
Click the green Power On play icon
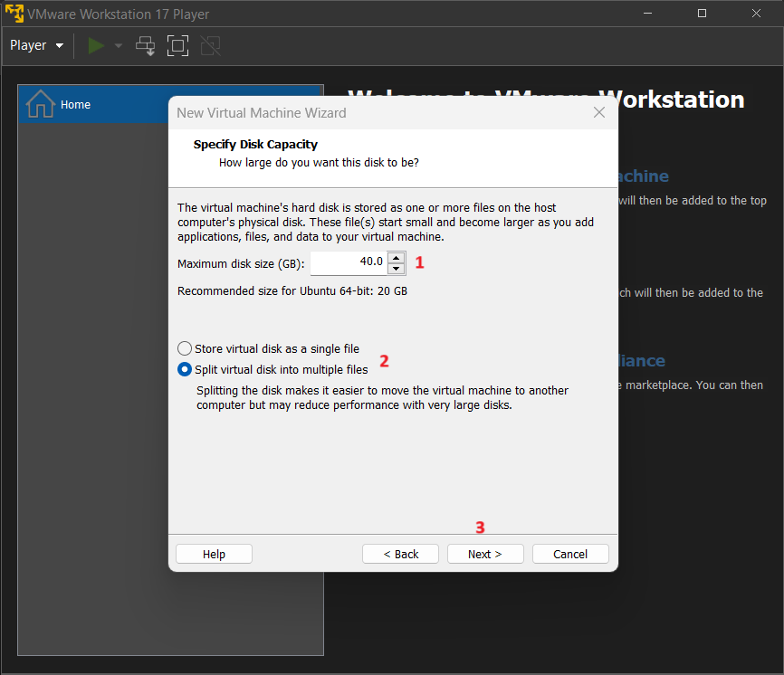(x=95, y=45)
